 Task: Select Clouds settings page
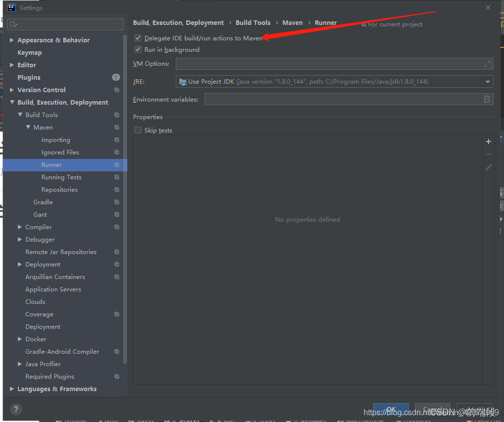(35, 302)
